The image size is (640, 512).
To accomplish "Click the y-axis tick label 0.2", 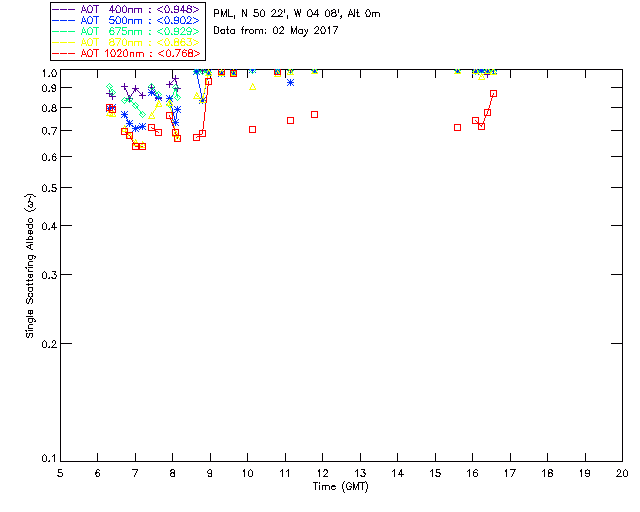I will (49, 344).
